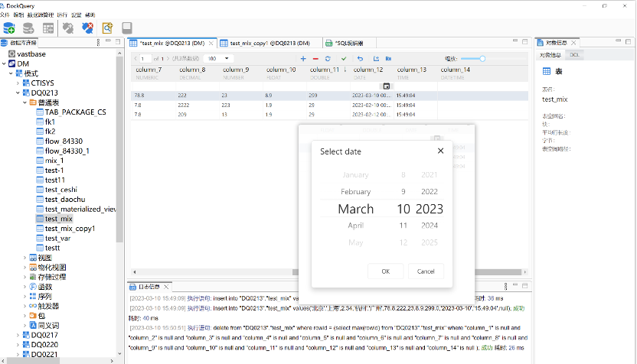Go to the previous page arrow in grid

tap(136, 59)
